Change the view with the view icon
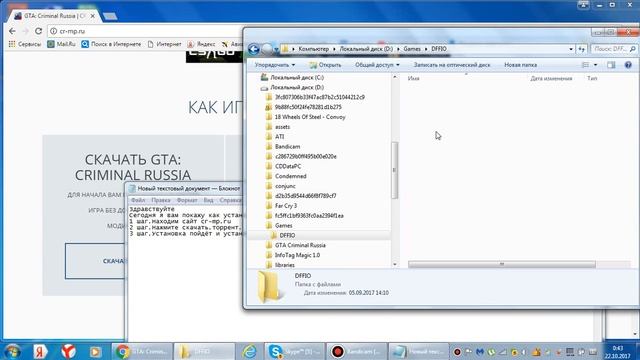 click(585, 65)
